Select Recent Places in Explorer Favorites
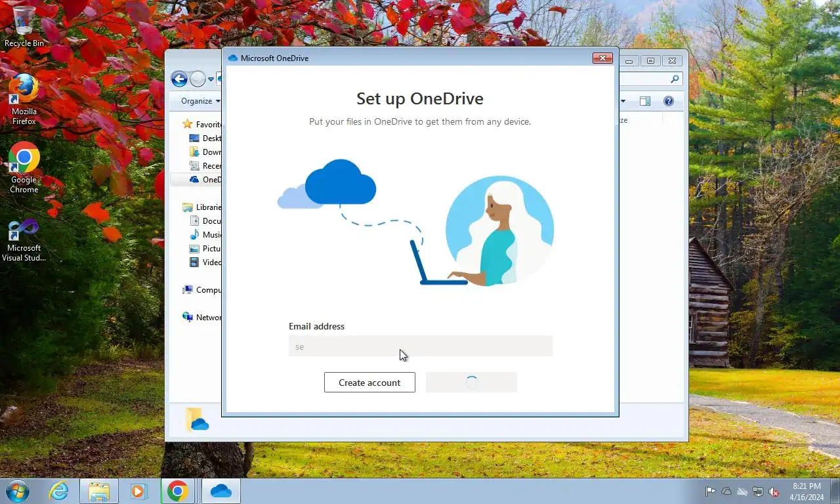 tap(205, 166)
